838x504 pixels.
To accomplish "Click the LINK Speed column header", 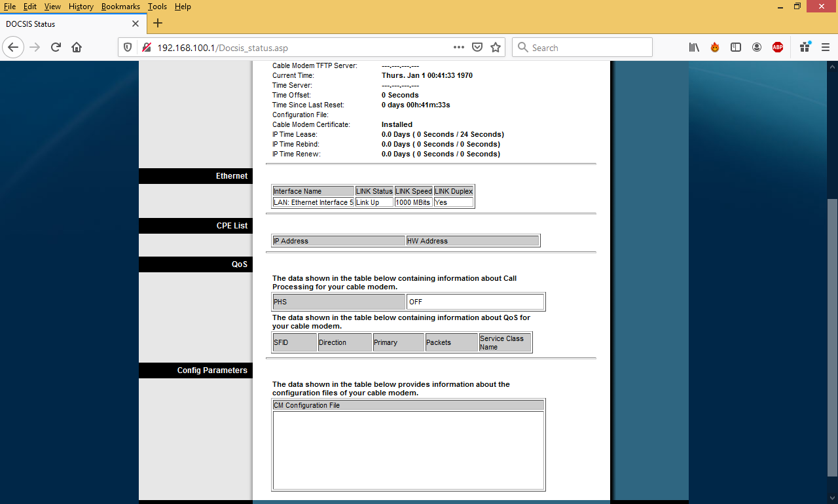I will click(x=414, y=191).
